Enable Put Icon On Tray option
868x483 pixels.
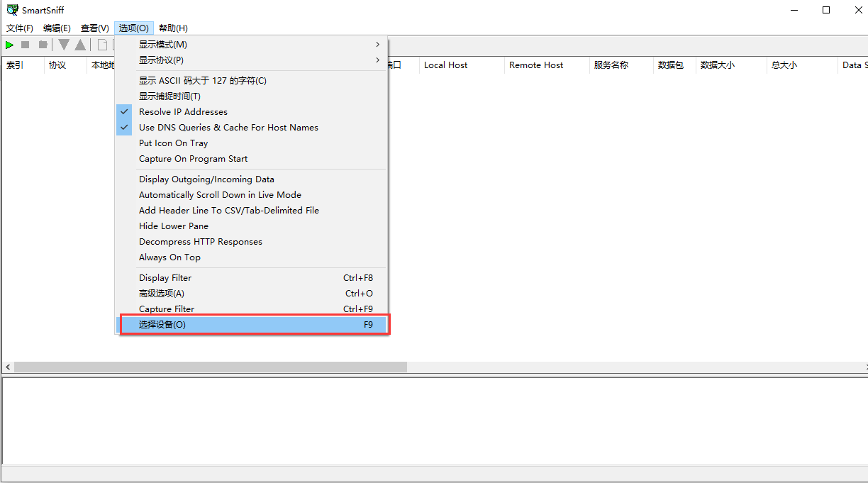tap(174, 143)
